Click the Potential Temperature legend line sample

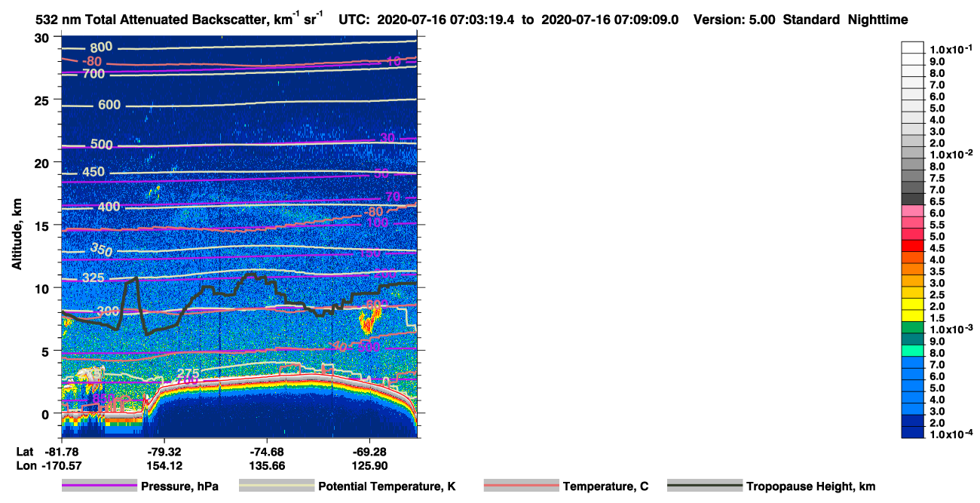(x=277, y=486)
